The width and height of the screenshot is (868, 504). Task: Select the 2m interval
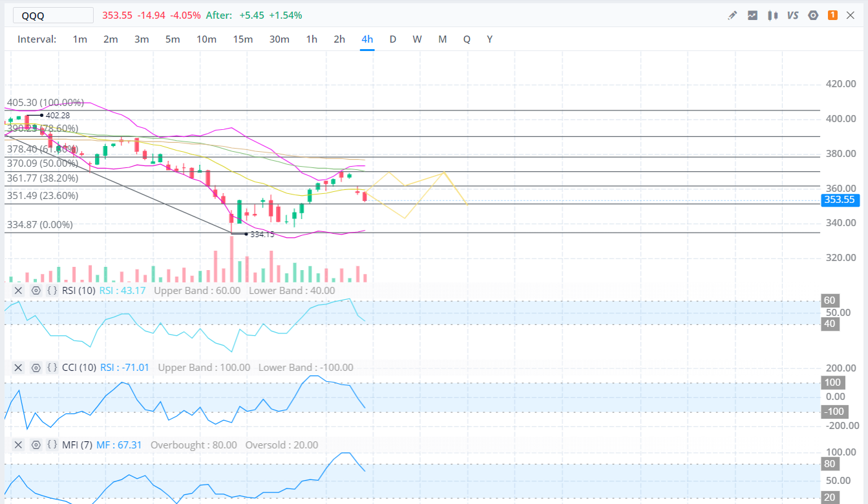click(x=111, y=39)
